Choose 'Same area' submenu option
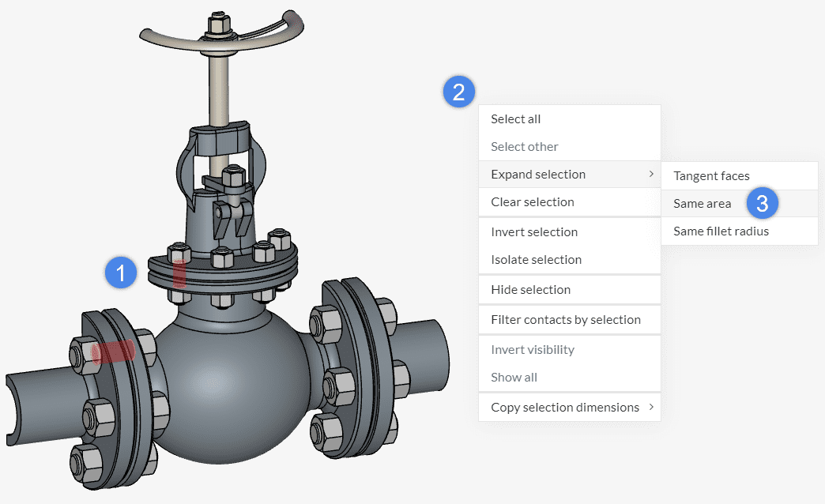The height and width of the screenshot is (504, 825). [702, 204]
